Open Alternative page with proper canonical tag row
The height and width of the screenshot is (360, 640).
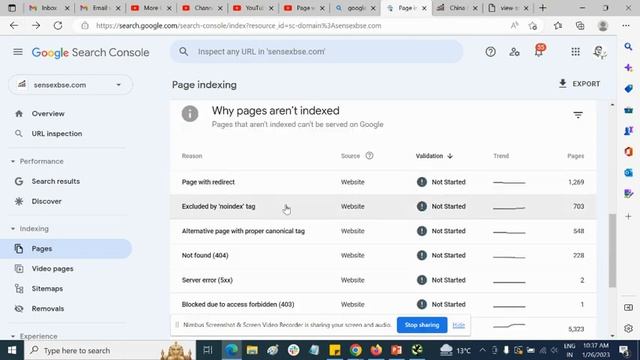[x=383, y=231]
